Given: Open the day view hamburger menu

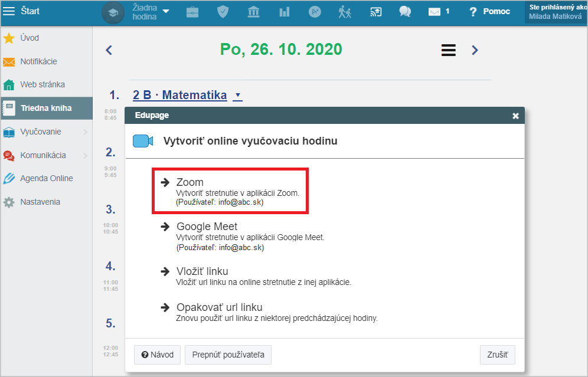Looking at the screenshot, I should point(449,50).
